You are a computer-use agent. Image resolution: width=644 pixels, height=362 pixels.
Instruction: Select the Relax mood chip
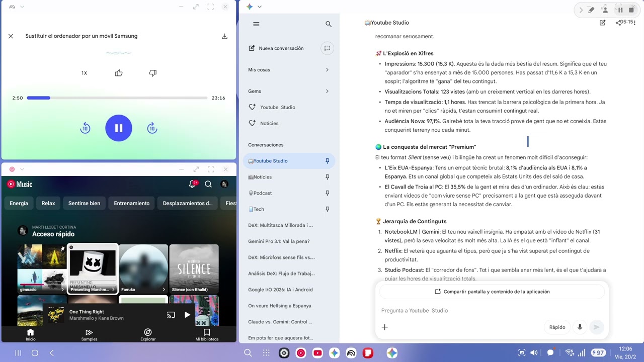point(48,203)
